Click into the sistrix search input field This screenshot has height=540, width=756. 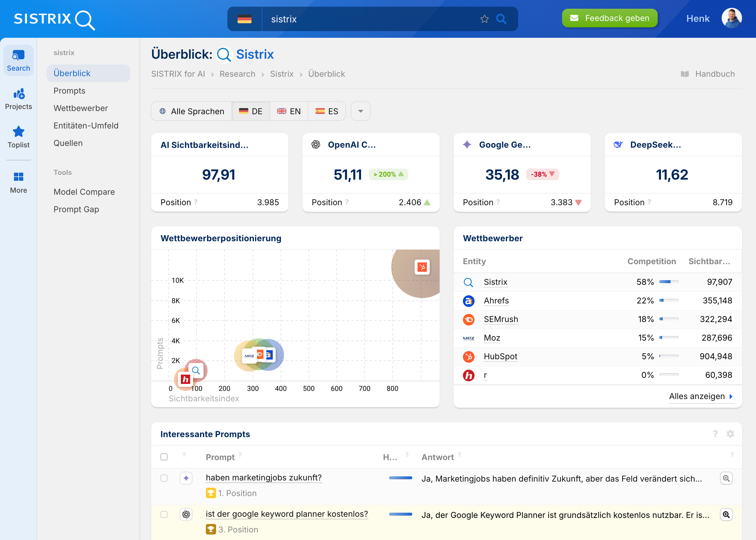coord(366,19)
